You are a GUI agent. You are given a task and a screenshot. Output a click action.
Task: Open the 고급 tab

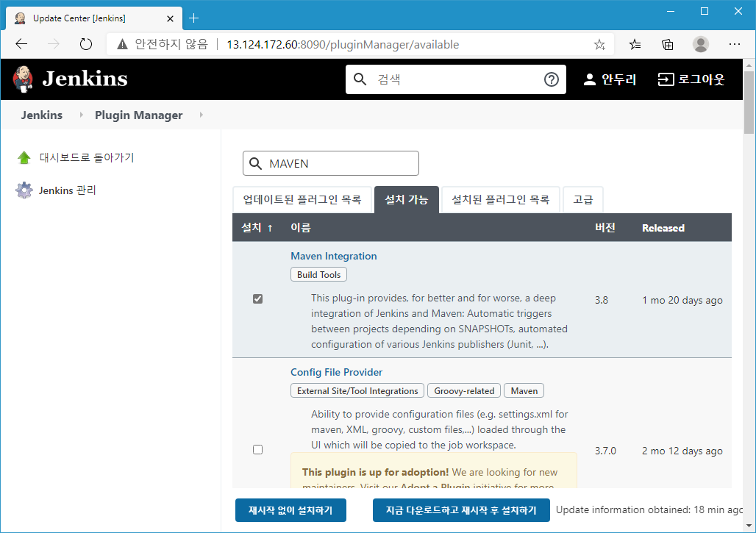point(583,199)
